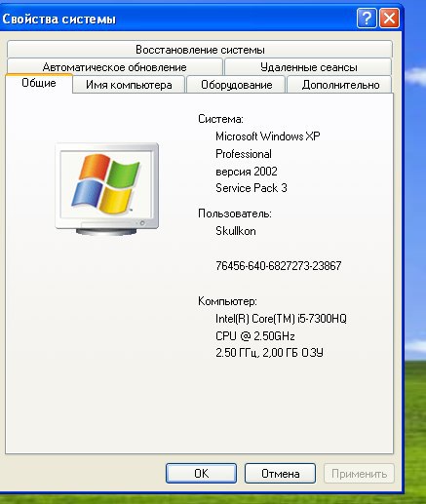Click the Intel(R) Core(TM) i5-7300HQ text
Screen dimensions: 426x504
281,319
